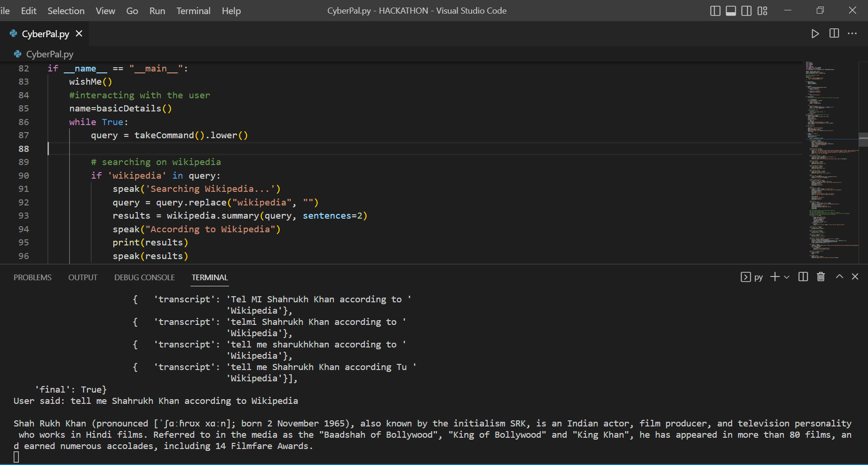This screenshot has height=465, width=868.
Task: Click CyberPal.py in the breadcrumb
Action: 49,55
